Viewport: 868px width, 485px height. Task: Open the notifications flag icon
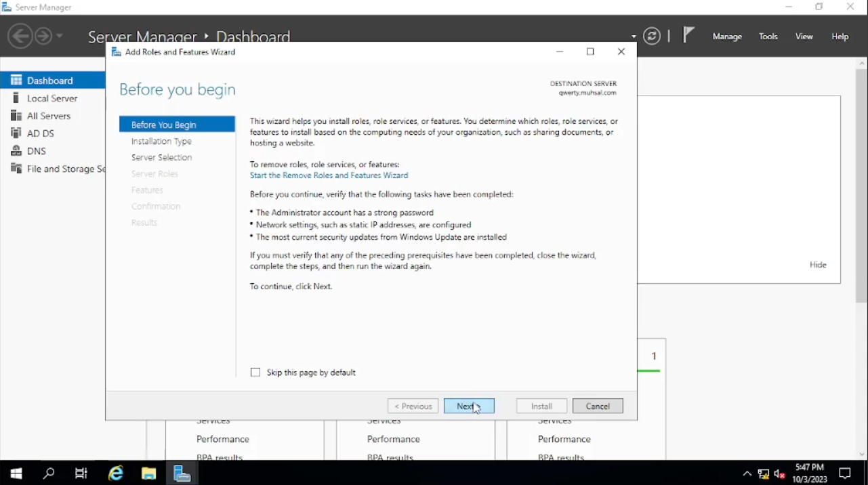pos(688,35)
